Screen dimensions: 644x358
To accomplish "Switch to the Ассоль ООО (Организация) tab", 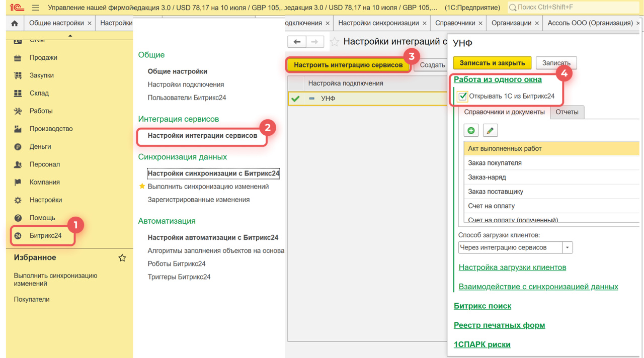I will click(590, 23).
